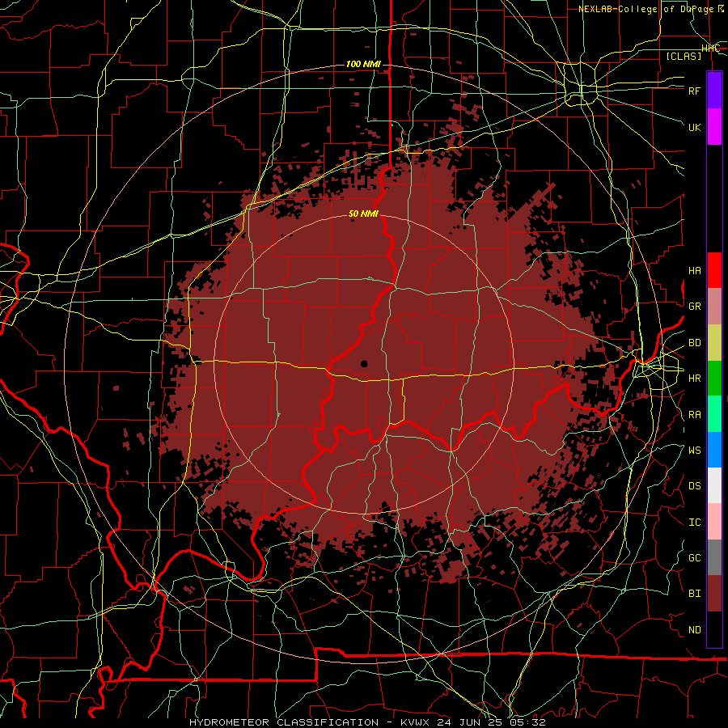Click the UK legend label text
This screenshot has height=728, width=728.
click(695, 127)
